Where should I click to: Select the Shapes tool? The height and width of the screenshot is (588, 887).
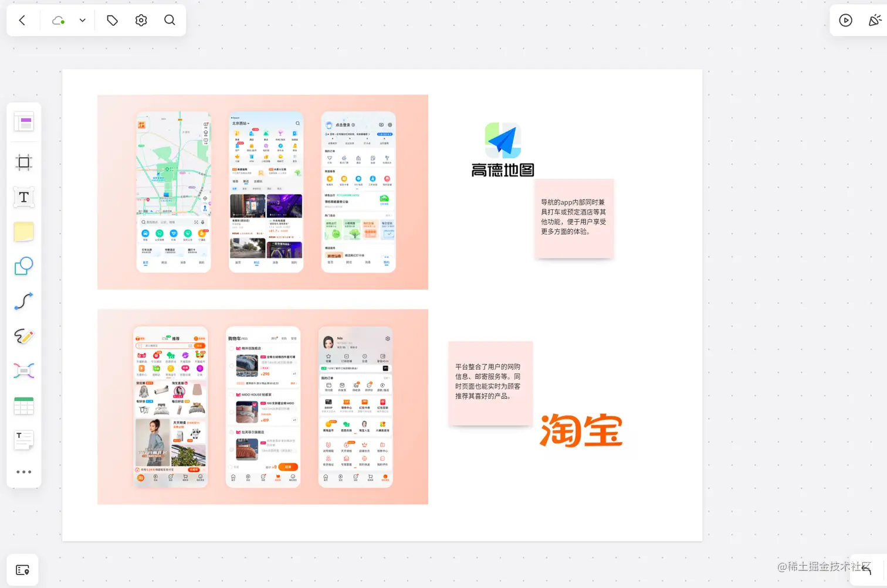(24, 266)
